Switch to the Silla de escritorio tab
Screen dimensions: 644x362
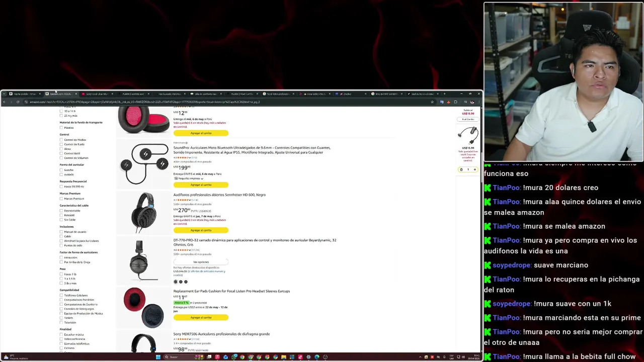pos(205,94)
